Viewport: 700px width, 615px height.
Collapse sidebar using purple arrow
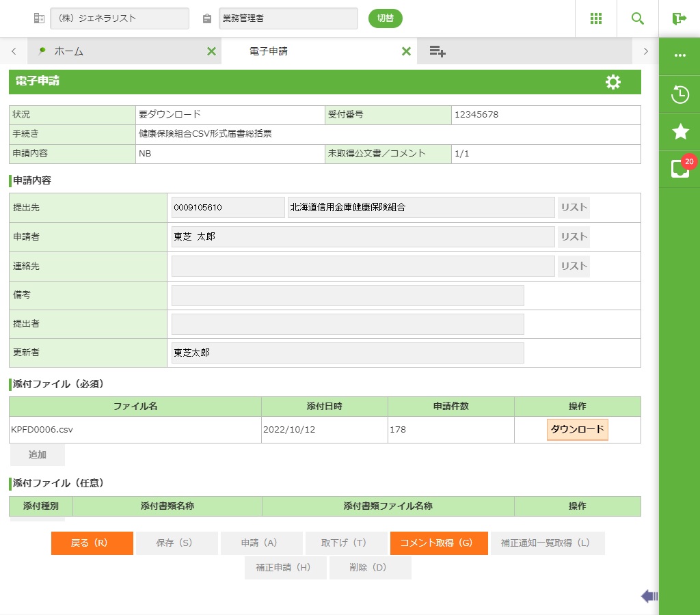(649, 597)
